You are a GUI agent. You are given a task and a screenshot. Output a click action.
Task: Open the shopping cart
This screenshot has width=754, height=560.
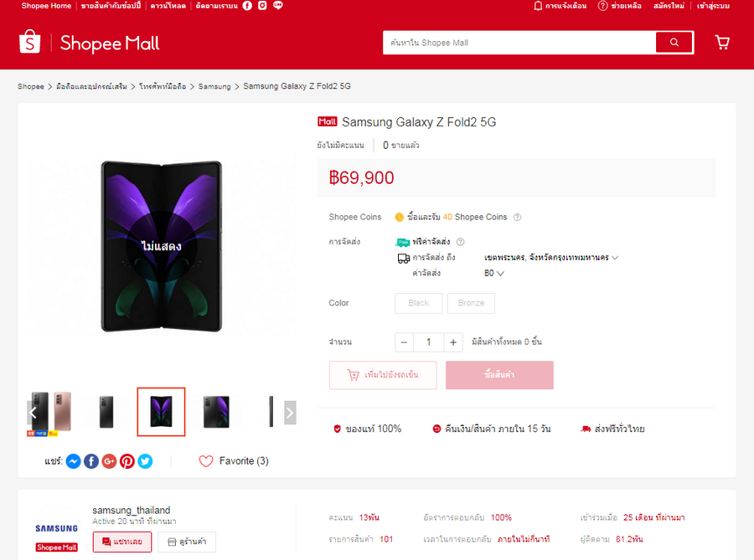tap(721, 43)
